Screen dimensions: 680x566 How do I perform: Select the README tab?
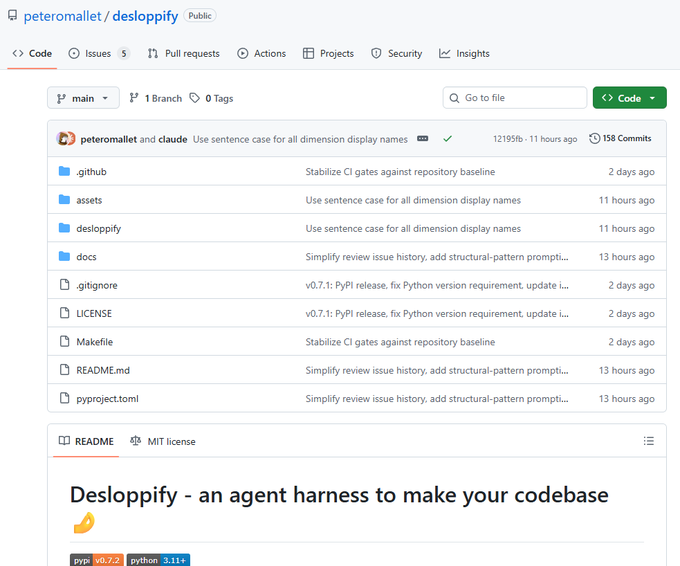(86, 441)
